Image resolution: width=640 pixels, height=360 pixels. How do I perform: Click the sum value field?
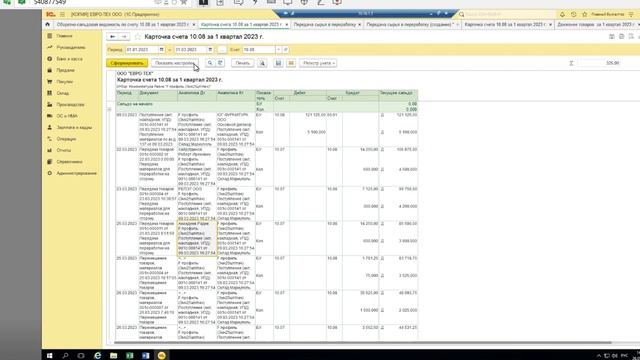599,63
